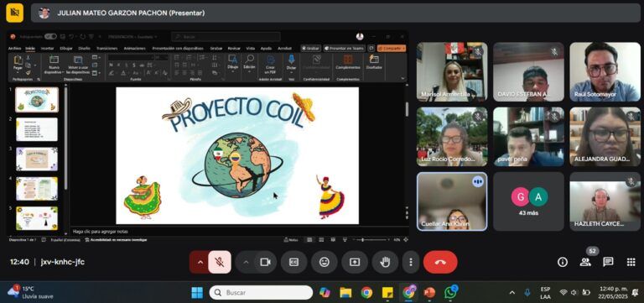Switch to the Transiciones tab
The image size is (644, 303).
[106, 49]
